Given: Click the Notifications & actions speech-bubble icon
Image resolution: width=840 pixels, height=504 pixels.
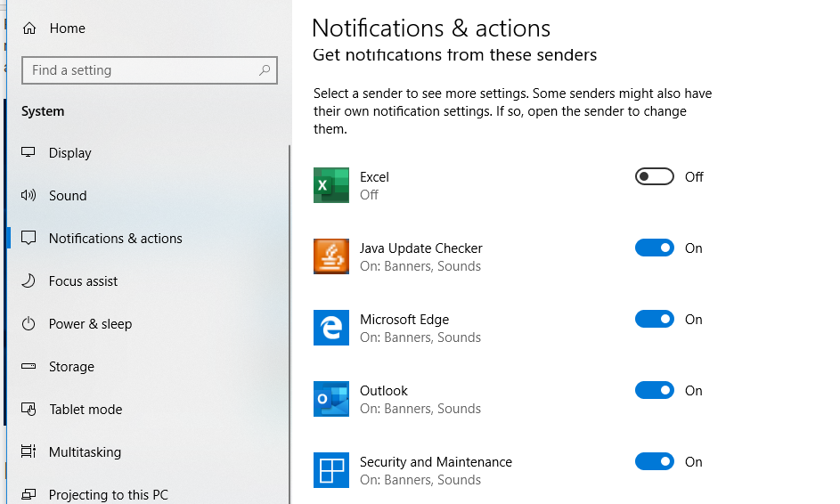Looking at the screenshot, I should coord(29,238).
